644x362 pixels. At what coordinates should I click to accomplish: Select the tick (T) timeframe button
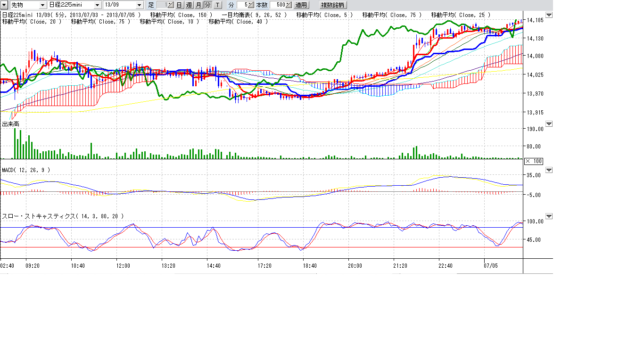[217, 5]
